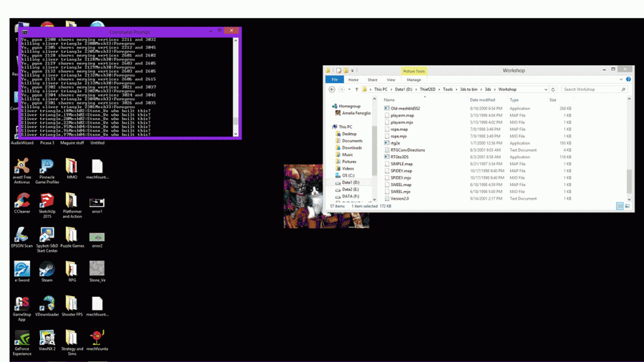Open the blue File menu
The width and height of the screenshot is (644, 362).
pos(335,80)
